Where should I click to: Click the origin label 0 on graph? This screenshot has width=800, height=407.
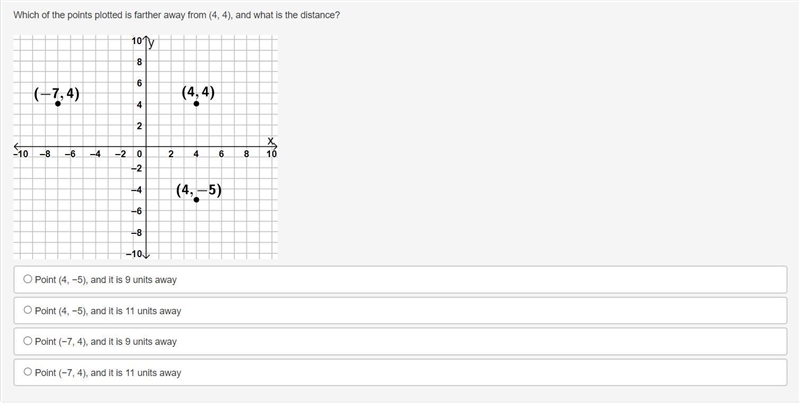(x=140, y=154)
